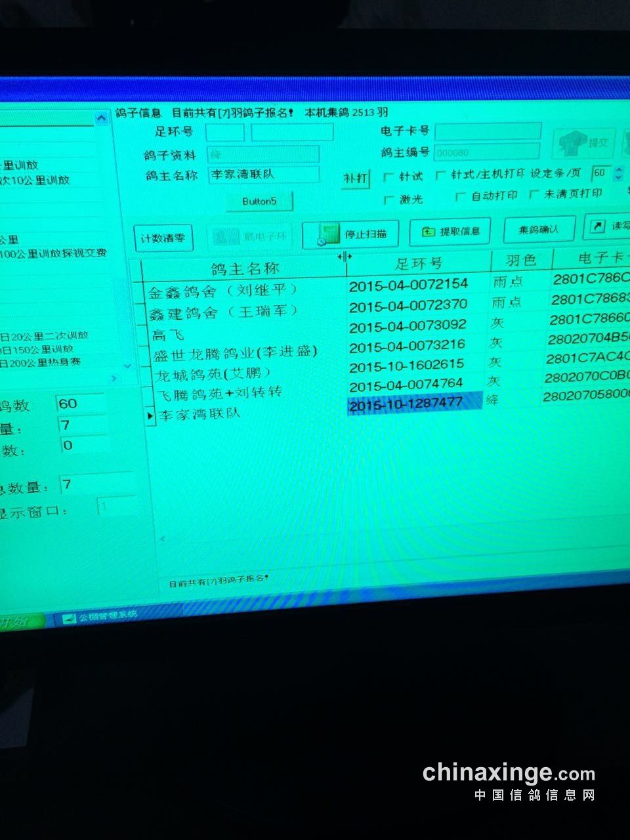Click the 鸽主名称 input field
This screenshot has height=840, width=630.
tap(263, 175)
